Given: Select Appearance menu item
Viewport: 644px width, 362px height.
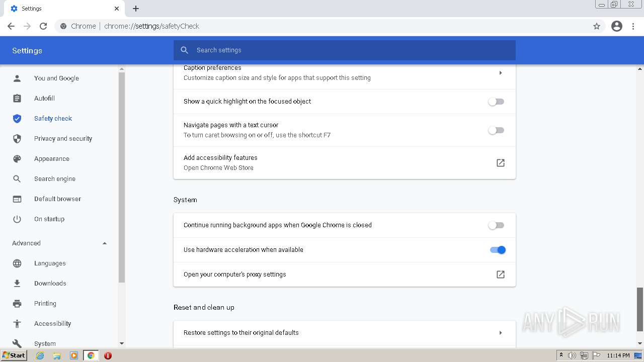Looking at the screenshot, I should coord(52,159).
